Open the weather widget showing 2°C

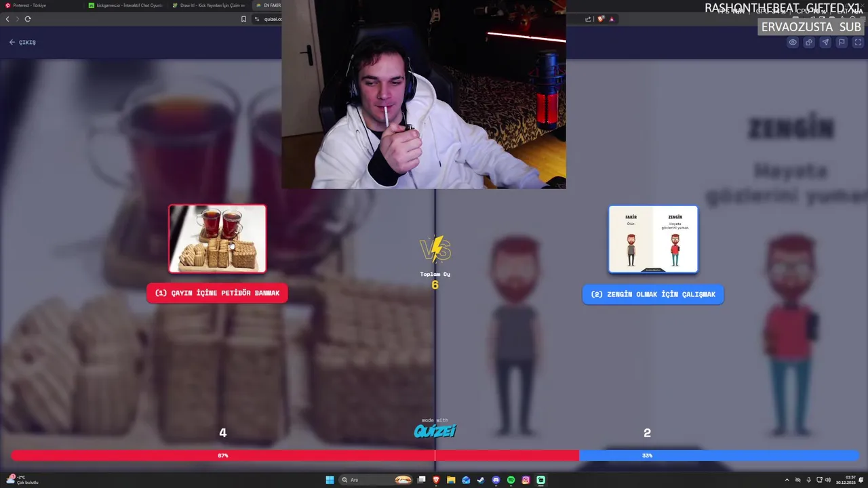[x=23, y=480]
